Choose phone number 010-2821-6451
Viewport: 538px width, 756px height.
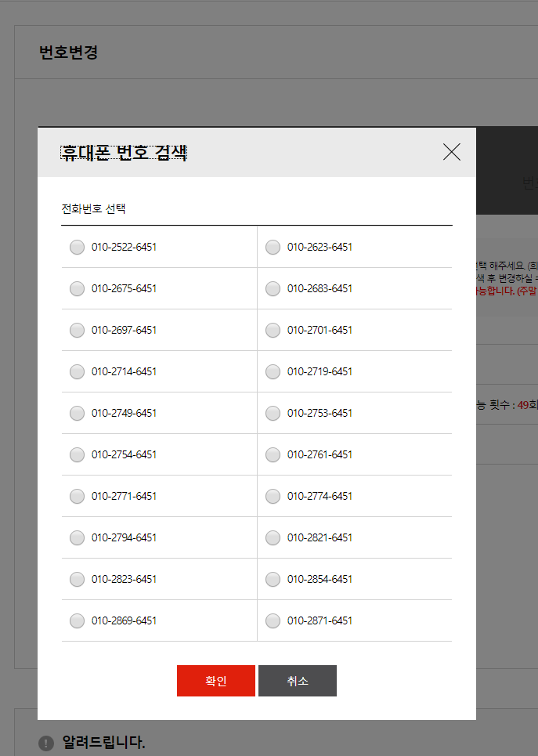273,538
